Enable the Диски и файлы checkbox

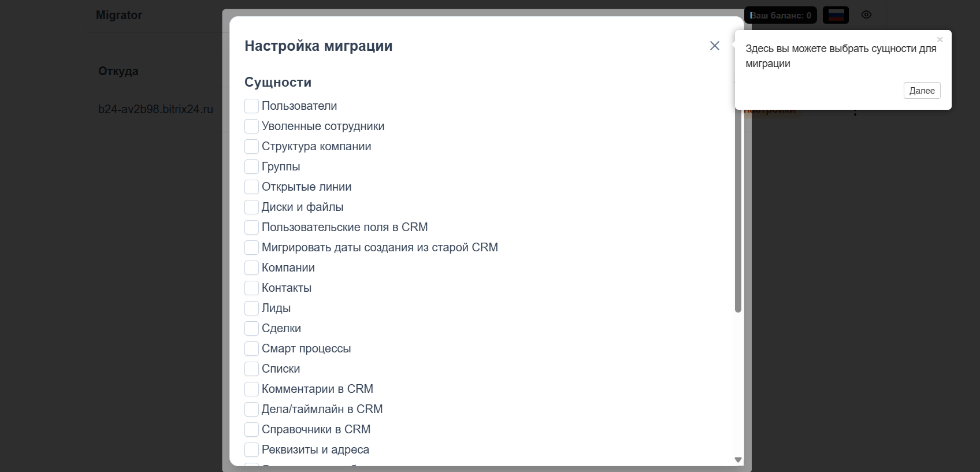pyautogui.click(x=251, y=207)
